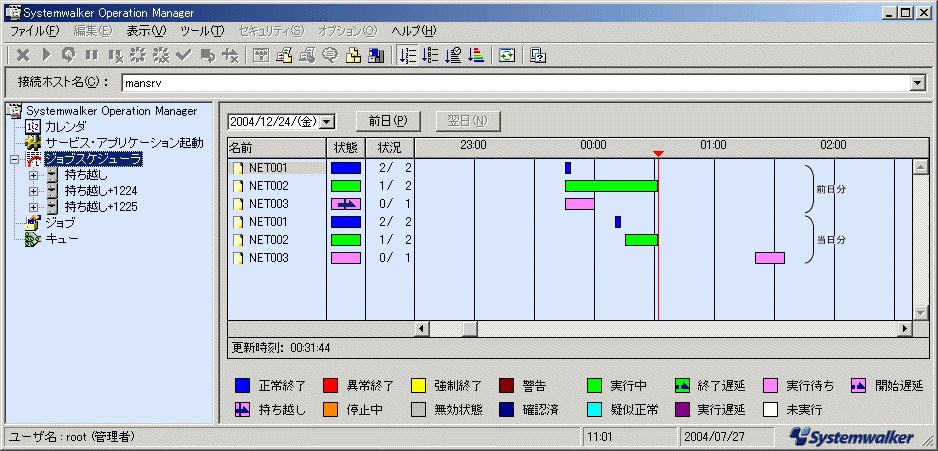Click the pink arrow status swatch of first NET003
Screen dimensions: 938x451
[346, 204]
